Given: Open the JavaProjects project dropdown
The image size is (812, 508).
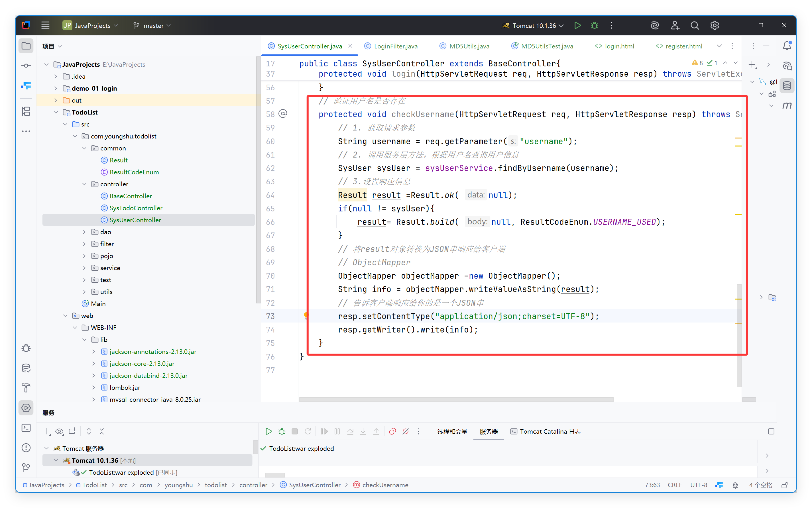Looking at the screenshot, I should pyautogui.click(x=90, y=26).
